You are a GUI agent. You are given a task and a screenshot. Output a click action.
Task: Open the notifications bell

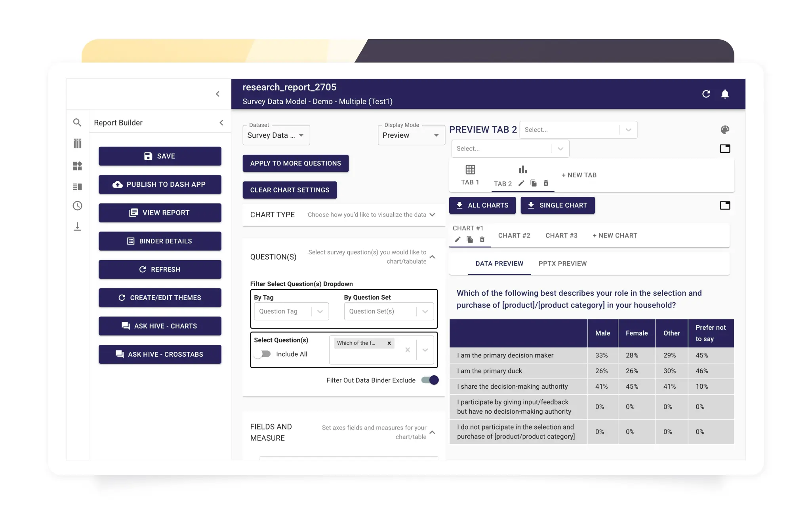click(725, 94)
